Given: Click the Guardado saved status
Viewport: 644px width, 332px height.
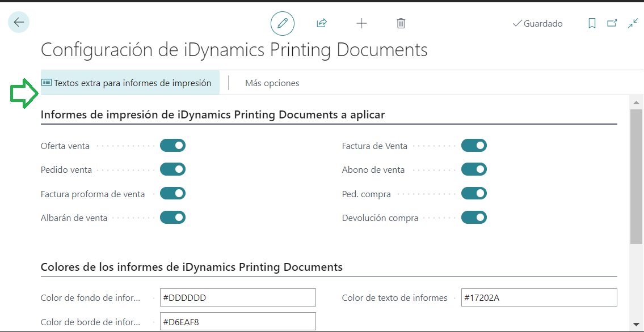Looking at the screenshot, I should 538,23.
